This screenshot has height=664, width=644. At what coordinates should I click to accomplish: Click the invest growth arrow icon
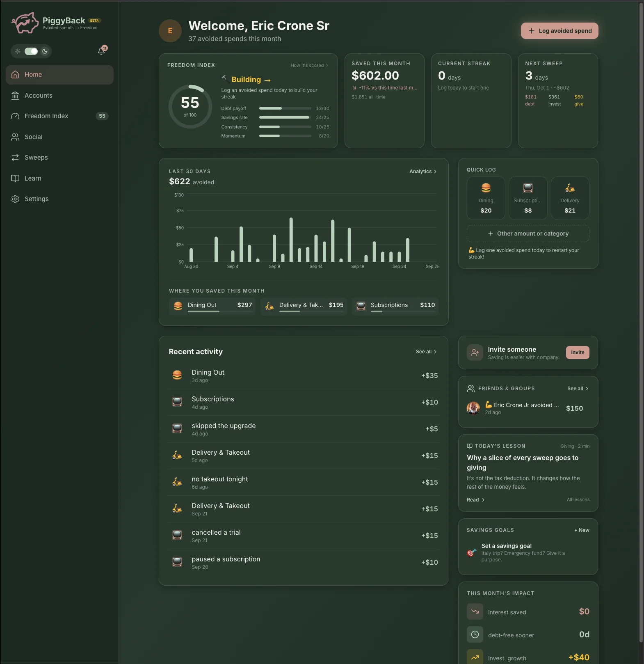tap(475, 657)
